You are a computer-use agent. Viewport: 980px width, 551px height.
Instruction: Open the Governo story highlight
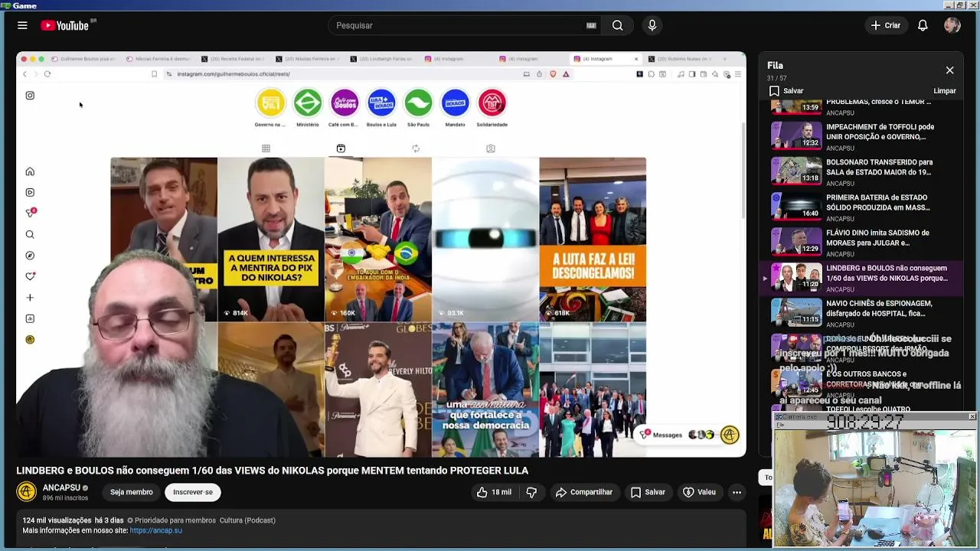(x=270, y=103)
